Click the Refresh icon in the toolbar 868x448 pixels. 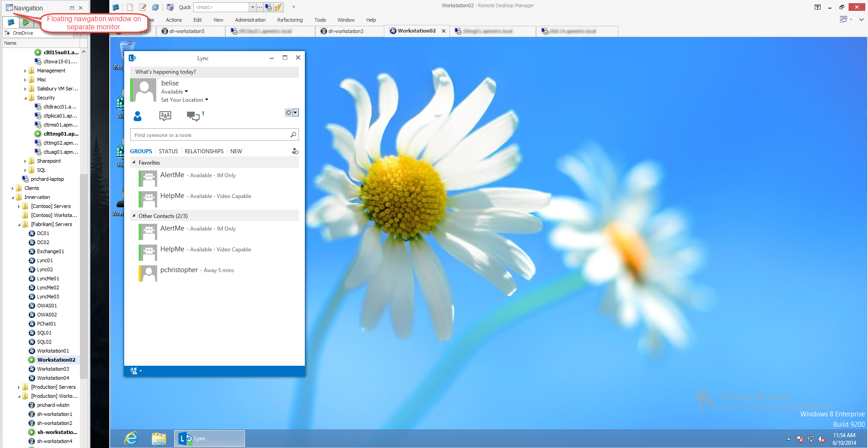click(155, 7)
